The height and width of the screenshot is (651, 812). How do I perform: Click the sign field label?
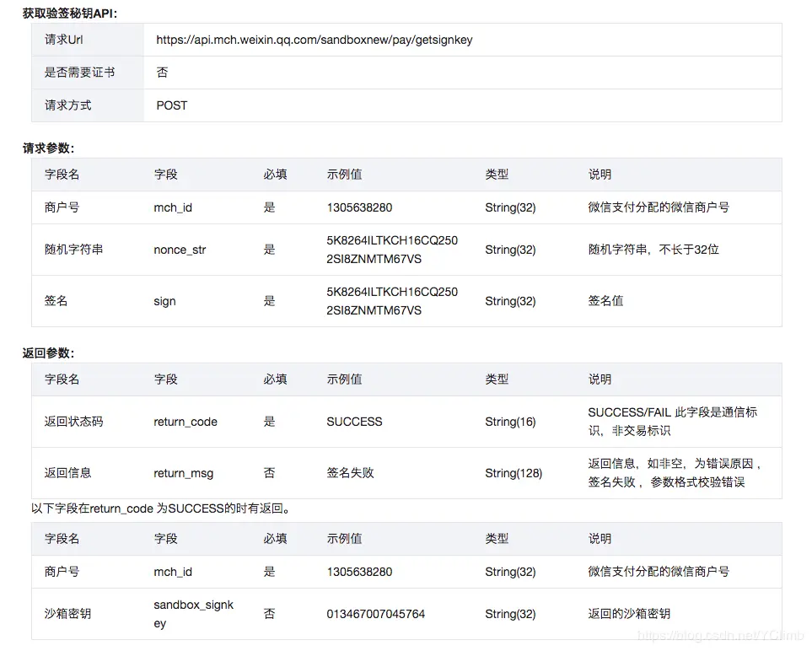164,301
